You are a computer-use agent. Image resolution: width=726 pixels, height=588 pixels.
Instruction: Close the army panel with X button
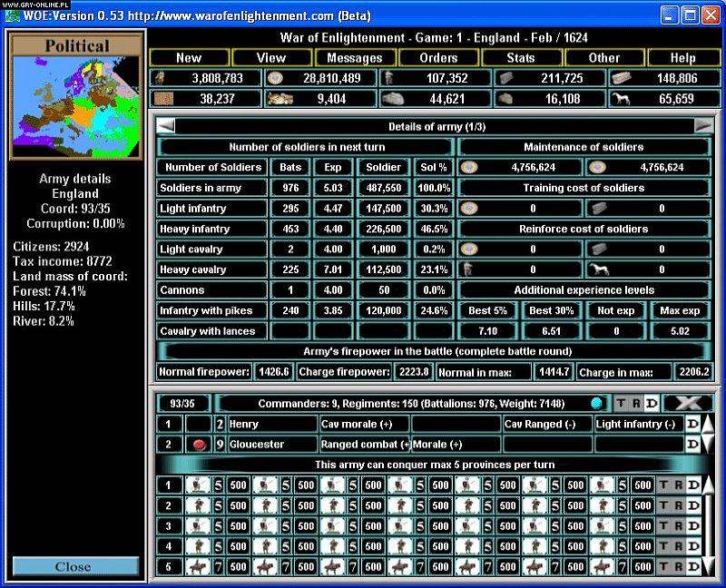(687, 403)
